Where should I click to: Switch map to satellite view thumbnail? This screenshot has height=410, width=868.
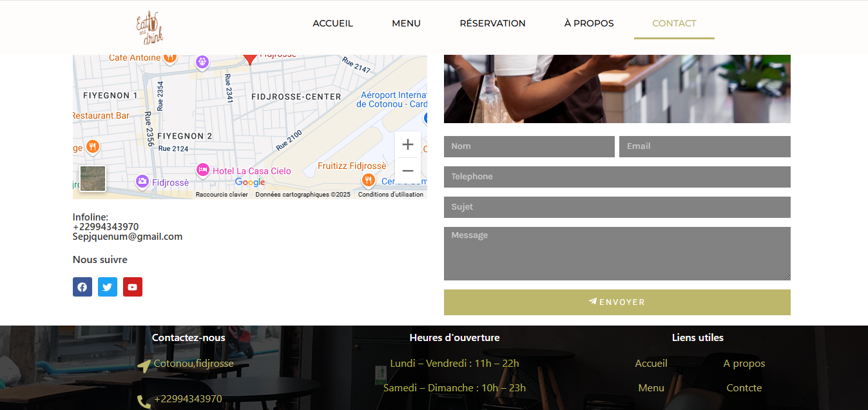tap(93, 179)
